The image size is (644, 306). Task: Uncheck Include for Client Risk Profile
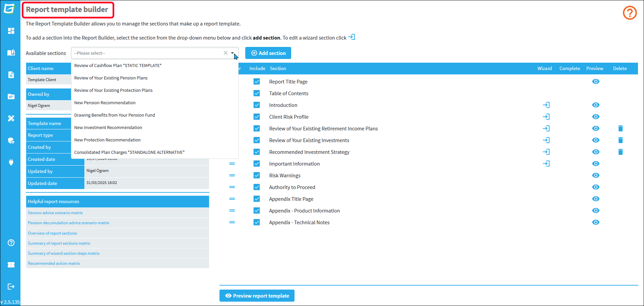click(x=257, y=117)
